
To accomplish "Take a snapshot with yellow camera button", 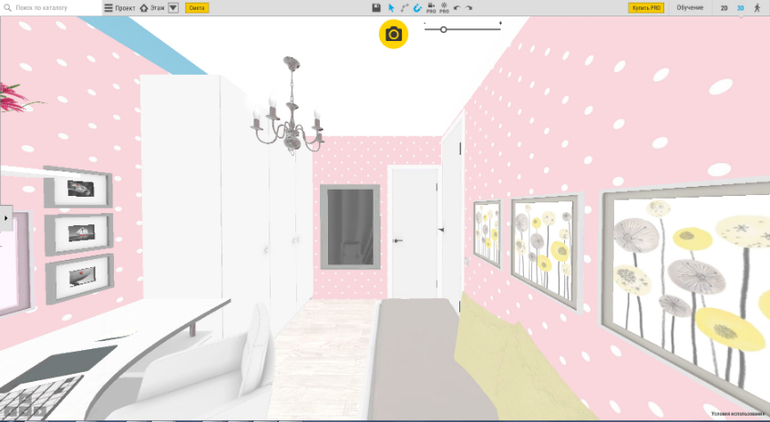I will (393, 34).
